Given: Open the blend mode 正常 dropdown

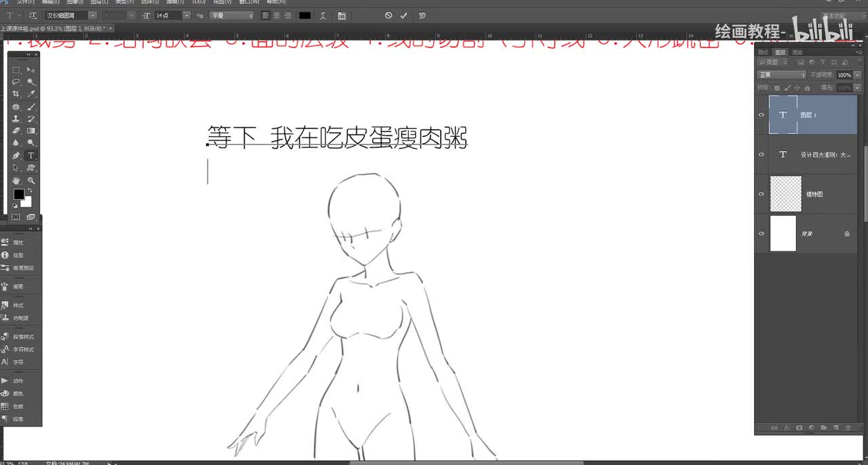Looking at the screenshot, I should tap(781, 75).
